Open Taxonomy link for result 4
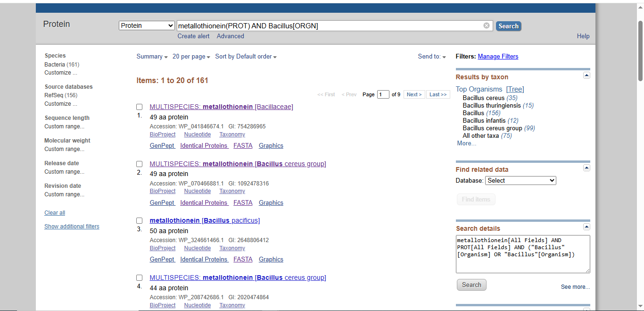This screenshot has width=644, height=311. tap(232, 305)
